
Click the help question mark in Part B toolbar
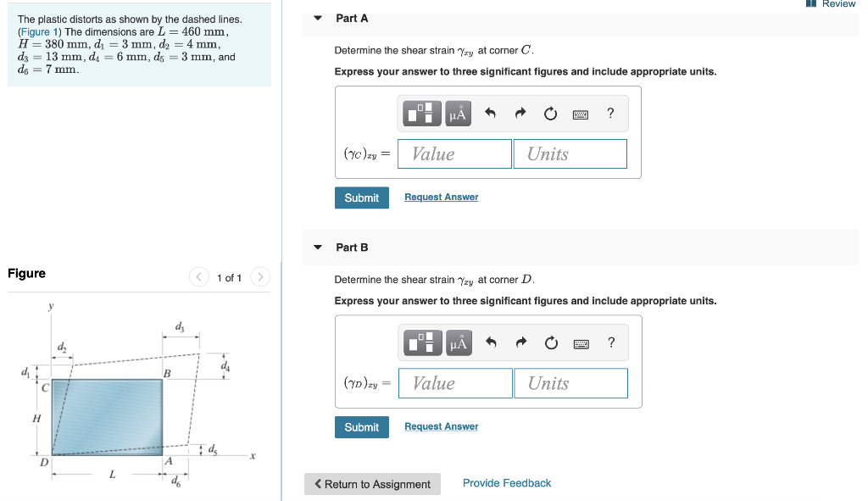(x=611, y=342)
